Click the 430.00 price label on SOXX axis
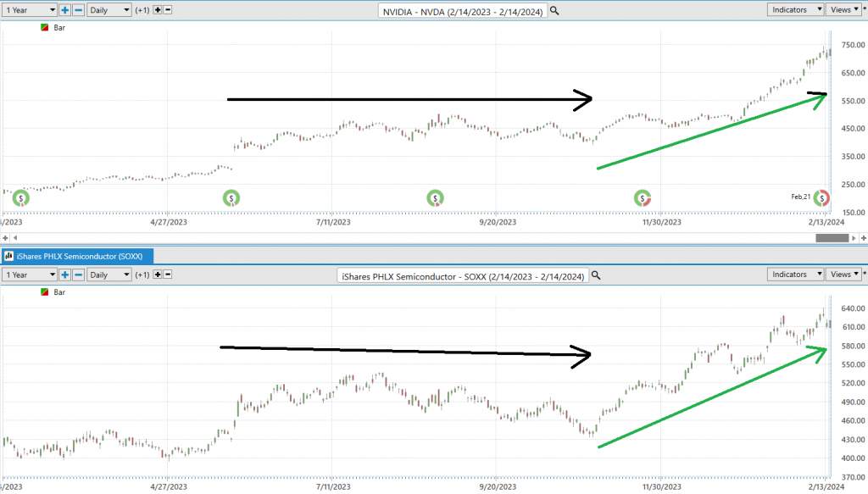 point(853,439)
